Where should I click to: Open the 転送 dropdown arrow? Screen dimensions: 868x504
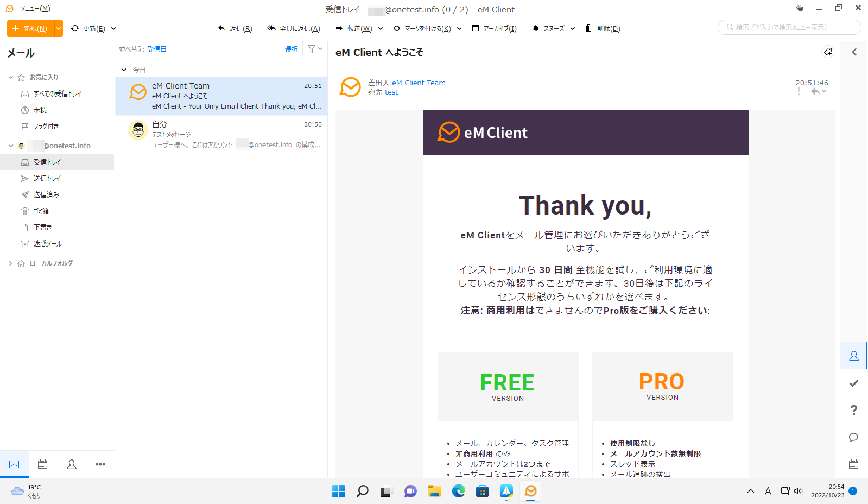point(381,28)
